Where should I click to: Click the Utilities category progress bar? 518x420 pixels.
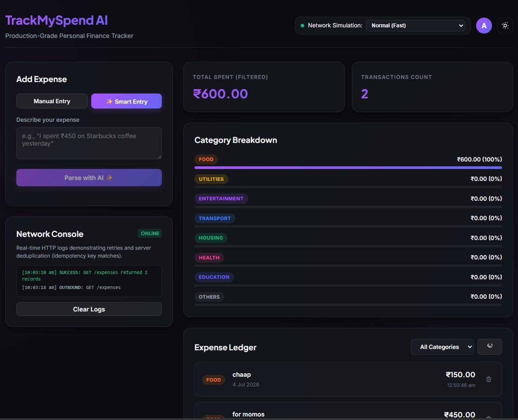coord(348,187)
